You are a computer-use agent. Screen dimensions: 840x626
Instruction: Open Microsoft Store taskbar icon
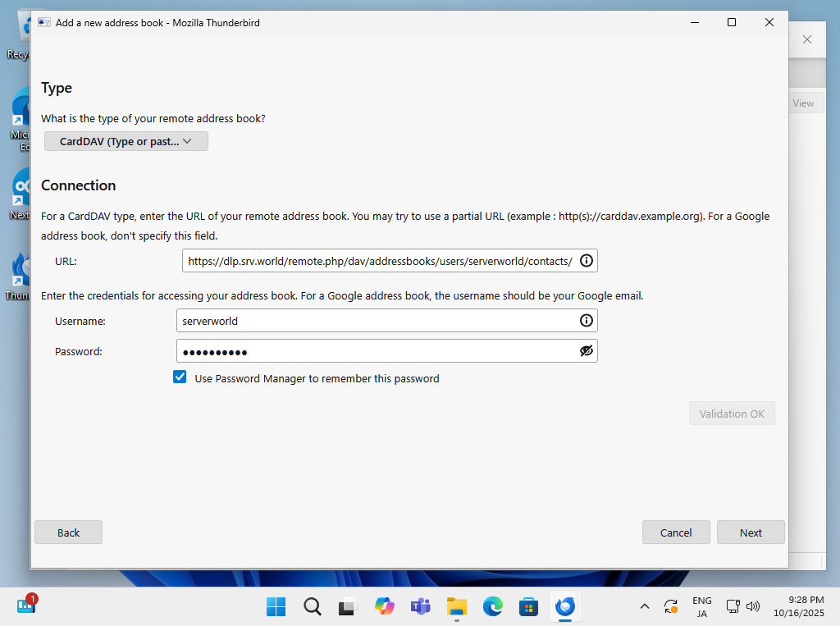(528, 607)
